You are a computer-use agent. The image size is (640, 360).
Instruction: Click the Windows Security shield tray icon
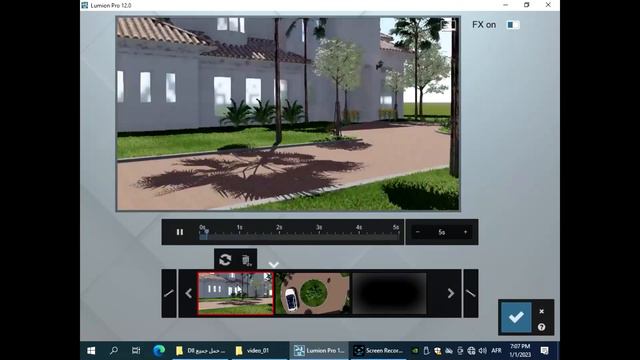coord(438,351)
